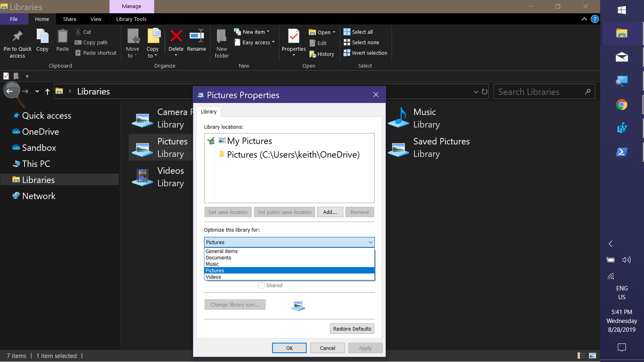Click the Search Libraries field

point(544,92)
